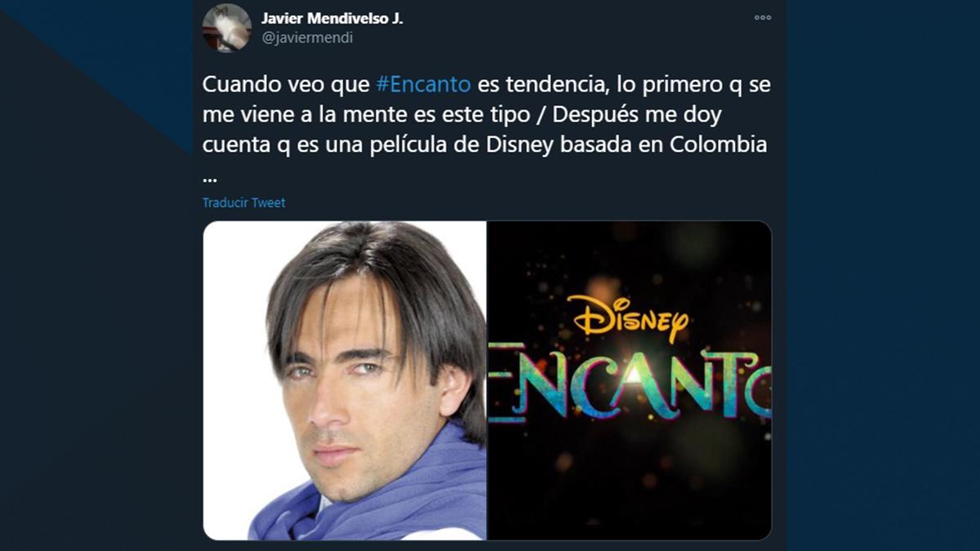The width and height of the screenshot is (980, 551).
Task: Click the trailing ellipsis below the tweet text
Action: (x=209, y=176)
